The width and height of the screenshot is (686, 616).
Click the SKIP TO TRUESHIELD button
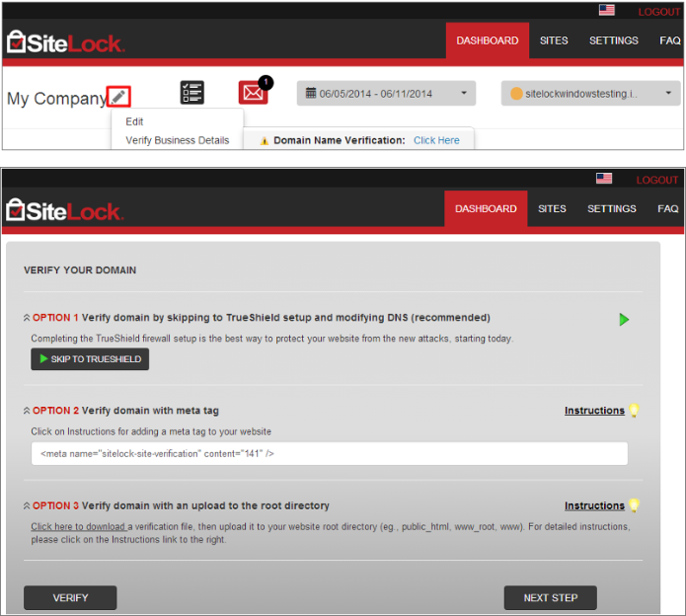[x=90, y=359]
